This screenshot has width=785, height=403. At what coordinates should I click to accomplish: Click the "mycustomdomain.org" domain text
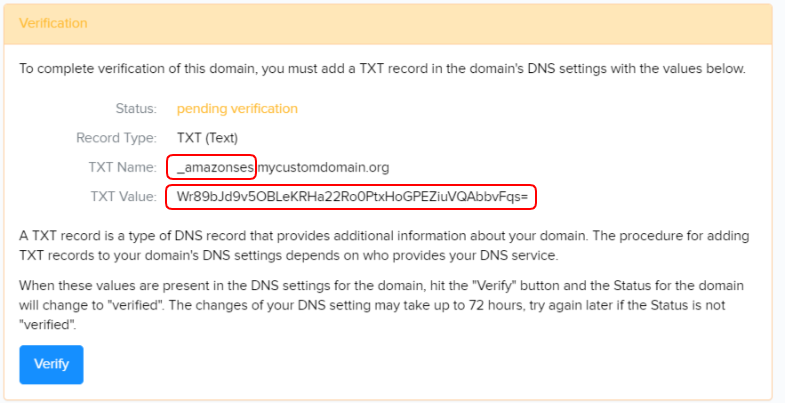[323, 167]
